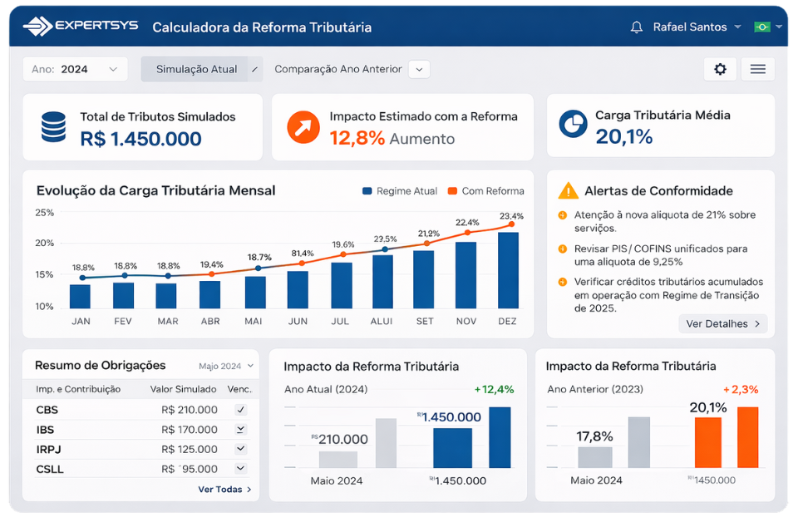Open settings gear icon
798x532 pixels.
(x=720, y=69)
